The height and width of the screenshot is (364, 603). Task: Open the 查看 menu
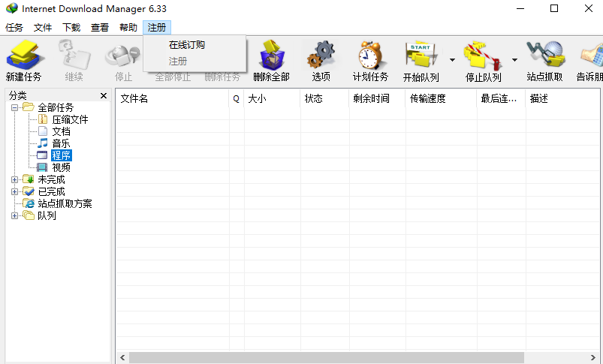(x=100, y=27)
